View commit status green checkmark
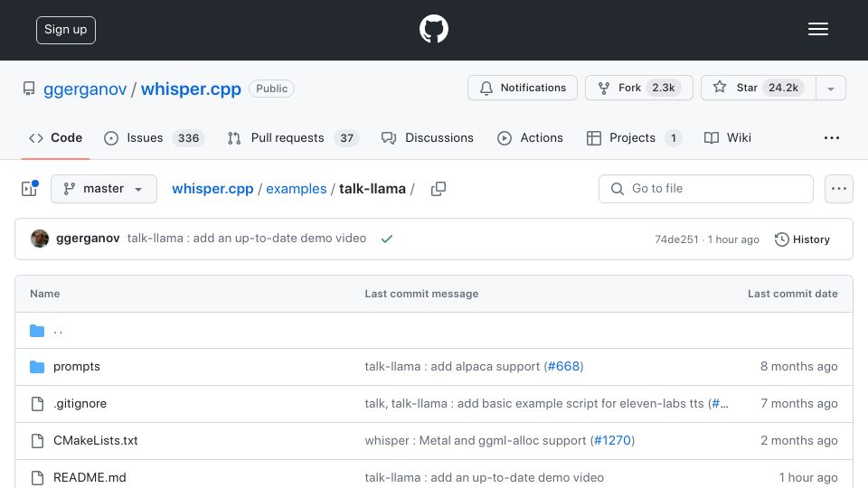 (x=387, y=239)
